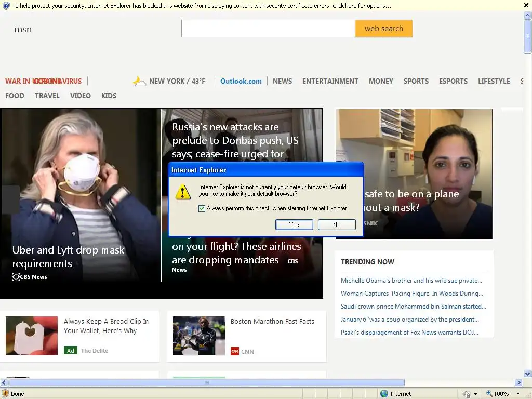Open the LIFESTYLE section
Viewport: 532px width, 399px height.
(494, 81)
